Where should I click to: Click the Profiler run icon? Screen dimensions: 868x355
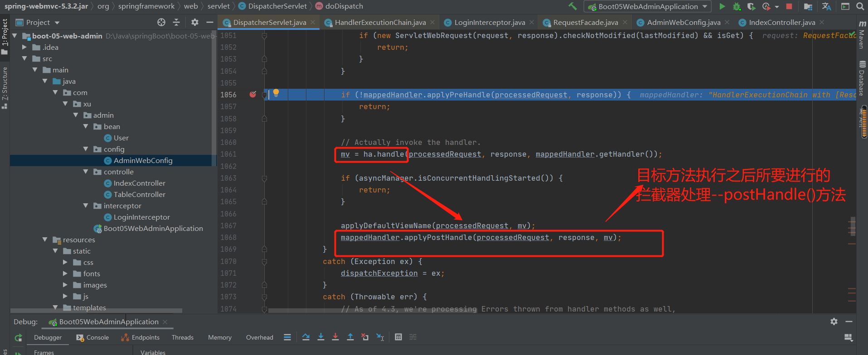(766, 6)
